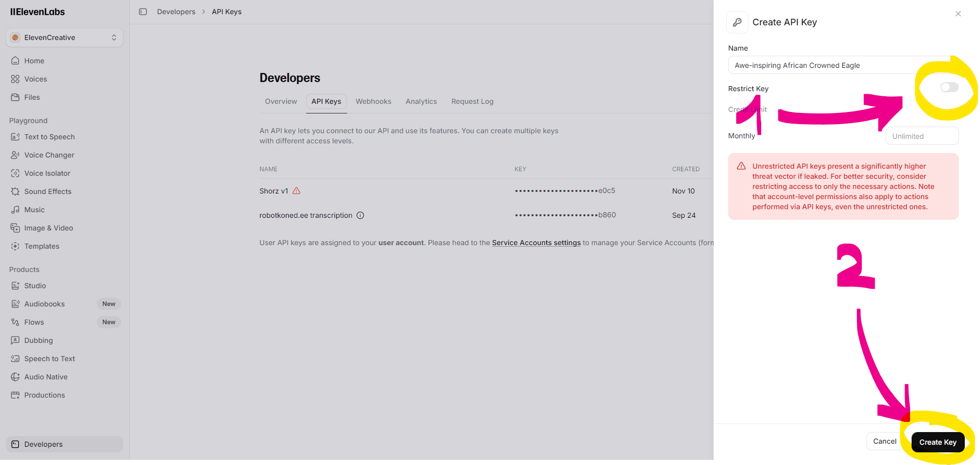This screenshot has height=465, width=980.
Task: Open the Analytics tab
Action: [x=421, y=101]
